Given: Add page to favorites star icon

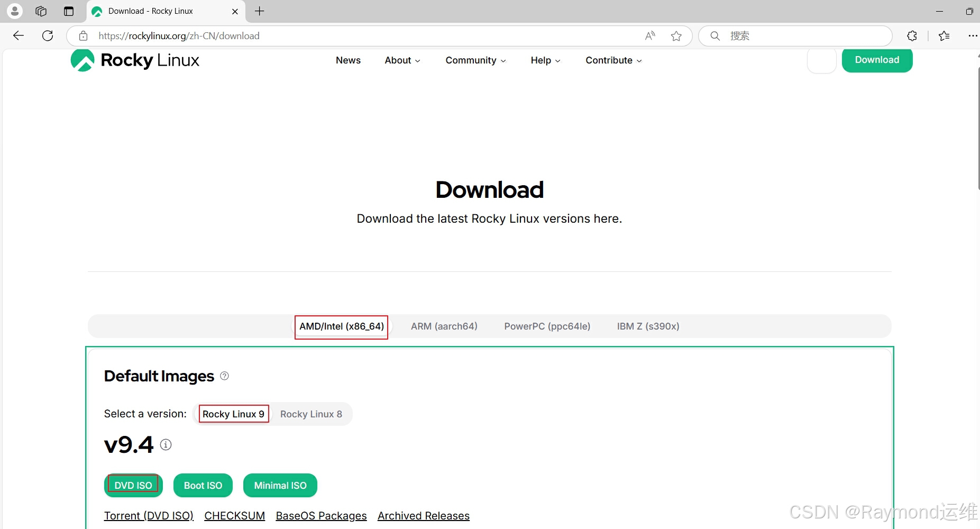Looking at the screenshot, I should coord(676,36).
